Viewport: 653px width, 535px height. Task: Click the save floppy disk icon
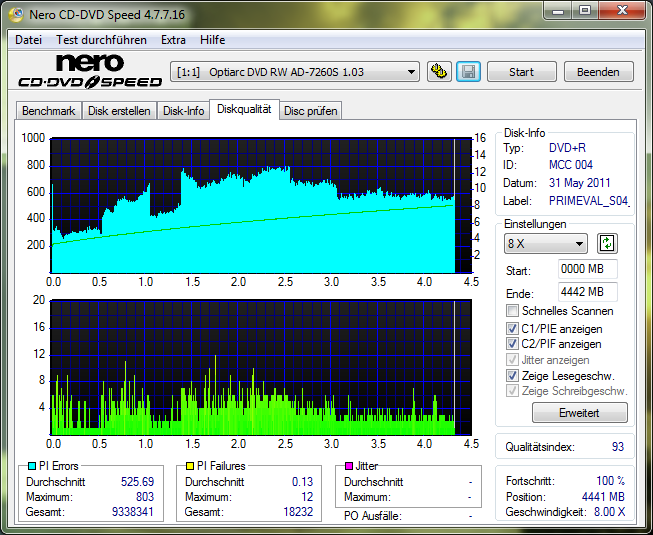pyautogui.click(x=469, y=72)
